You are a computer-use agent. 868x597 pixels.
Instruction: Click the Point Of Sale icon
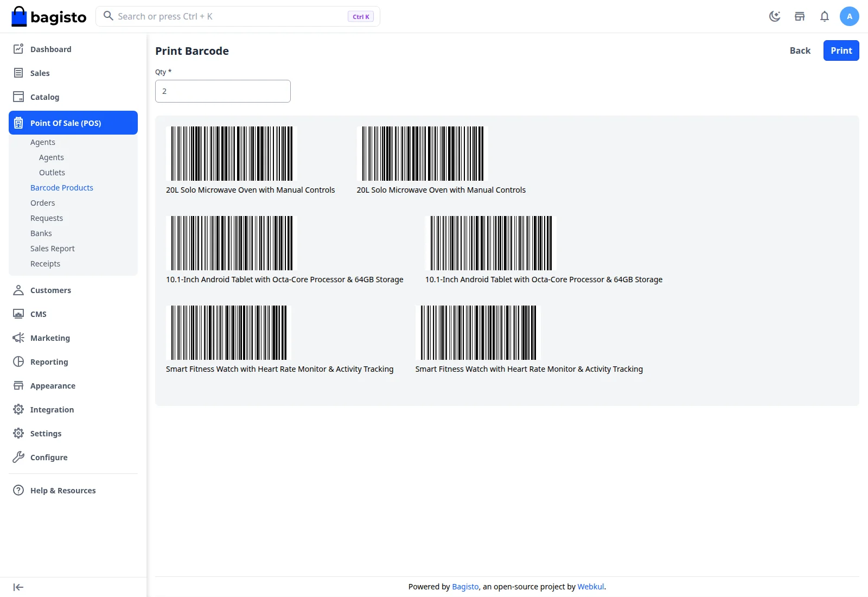click(x=18, y=123)
